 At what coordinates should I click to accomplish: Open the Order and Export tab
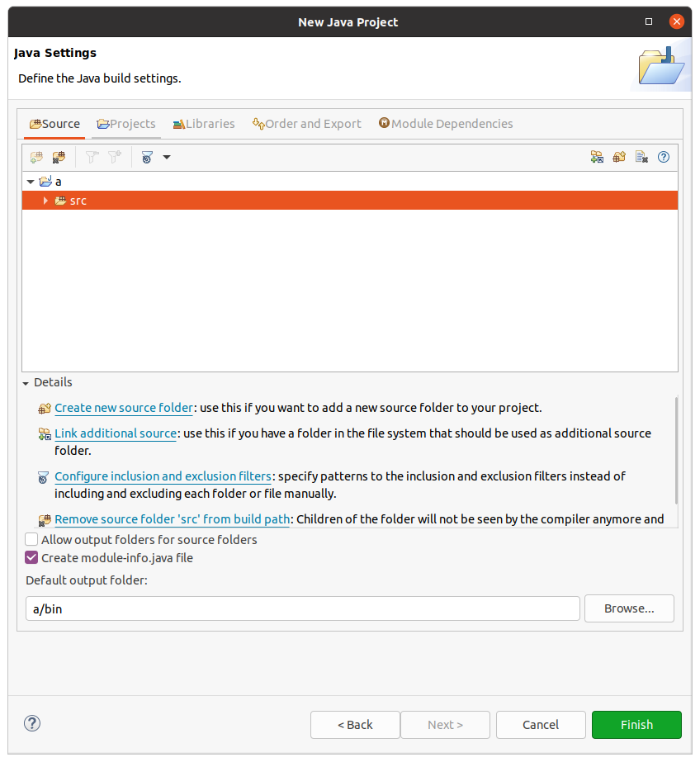point(306,124)
